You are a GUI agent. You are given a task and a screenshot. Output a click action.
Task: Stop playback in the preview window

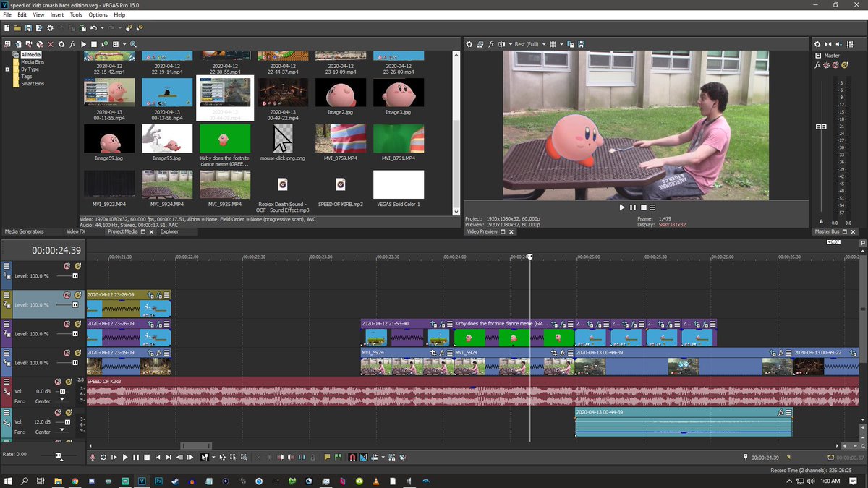point(643,207)
